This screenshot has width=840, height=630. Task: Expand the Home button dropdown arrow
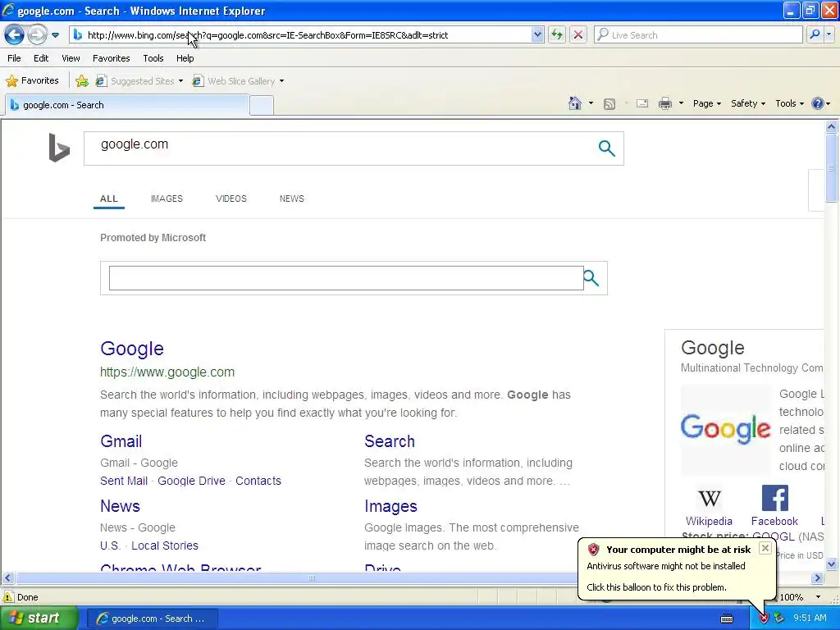coord(591,103)
